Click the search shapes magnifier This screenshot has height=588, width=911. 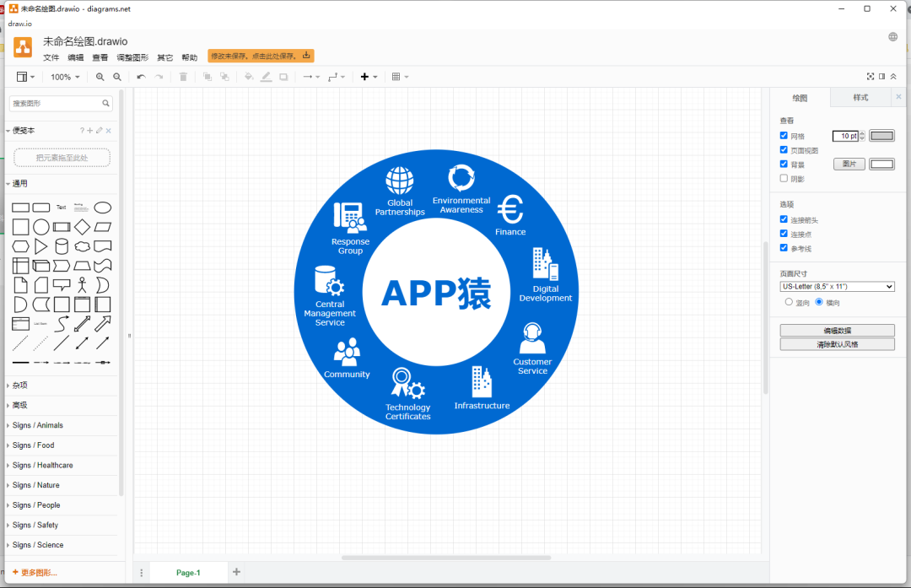point(105,104)
